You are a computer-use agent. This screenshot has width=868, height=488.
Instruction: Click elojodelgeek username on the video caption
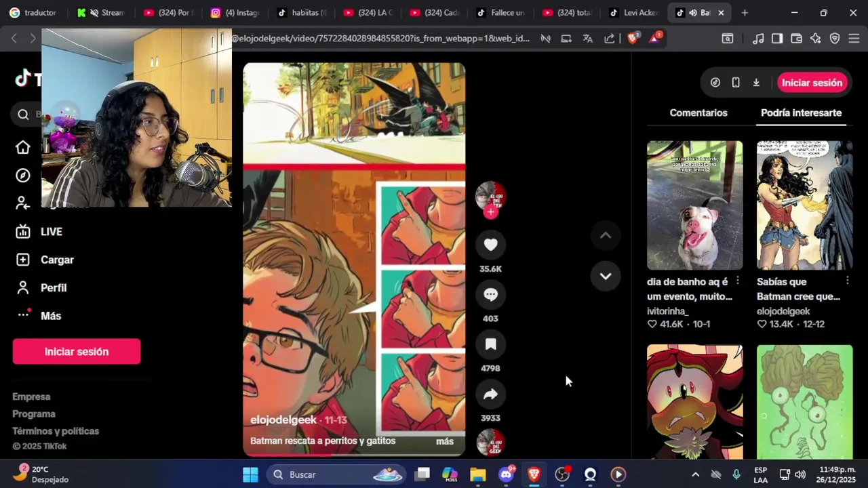tap(283, 420)
